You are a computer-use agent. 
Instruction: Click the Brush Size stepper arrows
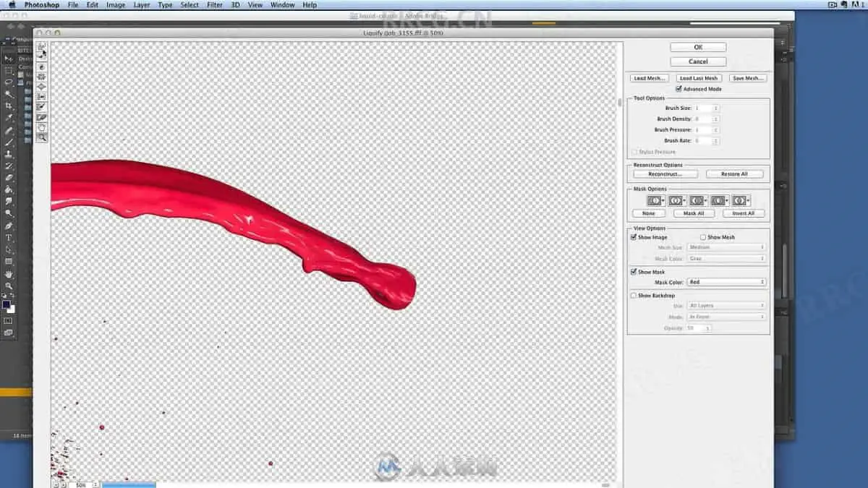coord(715,108)
